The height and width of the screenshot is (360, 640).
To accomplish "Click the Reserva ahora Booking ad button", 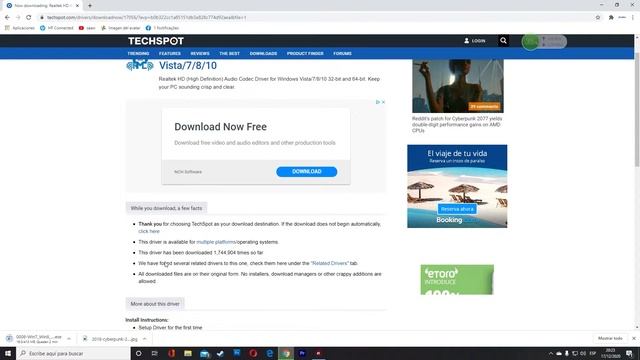I will point(457,209).
